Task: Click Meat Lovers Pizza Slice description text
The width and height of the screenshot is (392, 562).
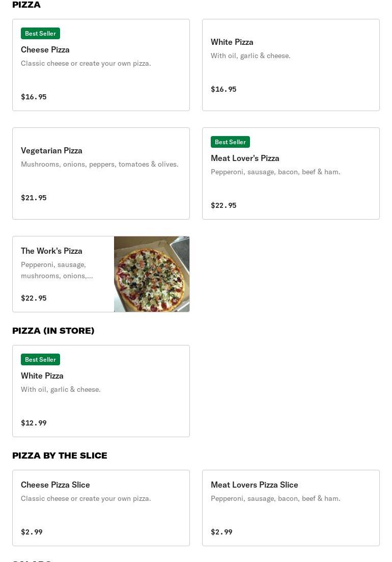Action: (x=275, y=498)
